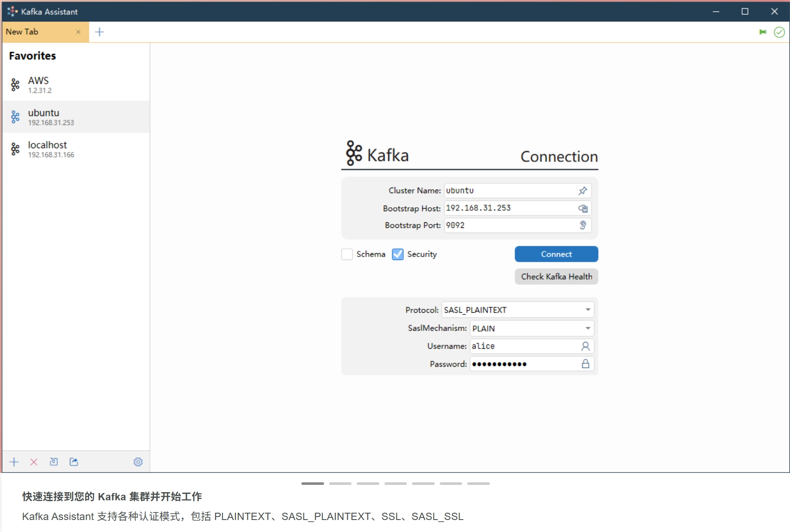
Task: Click the Connect button
Action: point(556,254)
